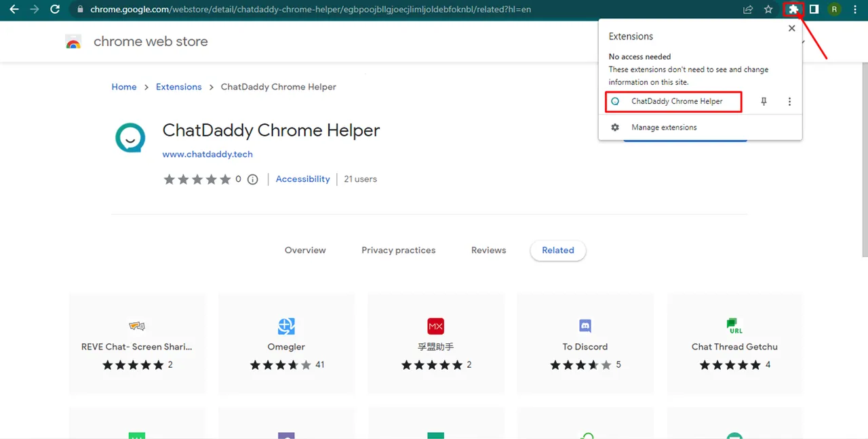868x439 pixels.
Task: Click the Extensions puzzle piece icon
Action: (x=793, y=9)
